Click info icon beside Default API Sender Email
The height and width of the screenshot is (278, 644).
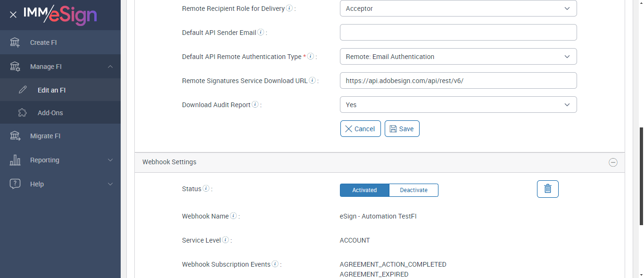pyautogui.click(x=261, y=33)
